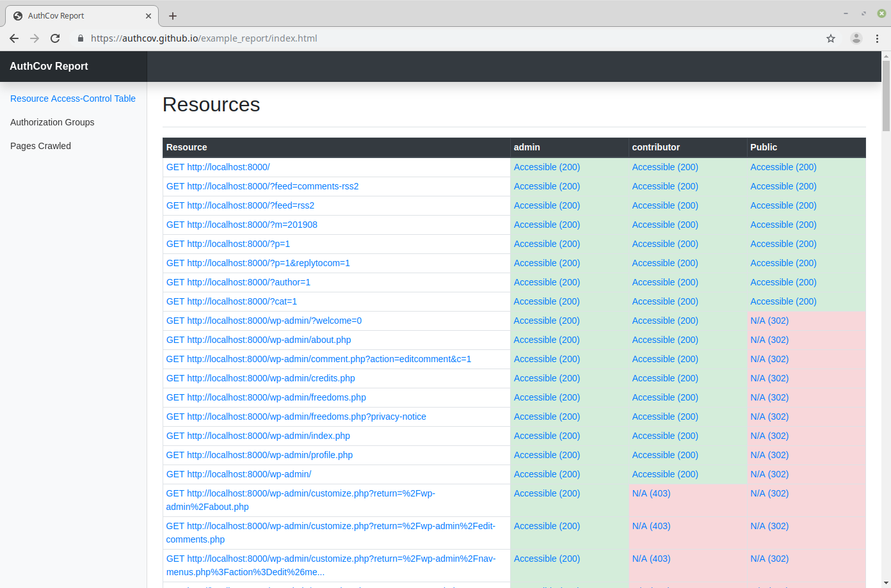Click the AuthCov Report header title
The image size is (891, 588).
pos(49,67)
